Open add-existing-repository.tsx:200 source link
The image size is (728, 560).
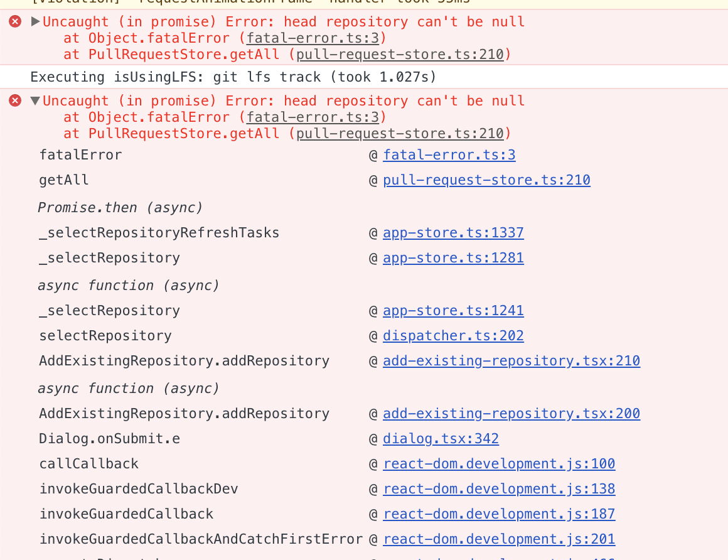point(511,413)
